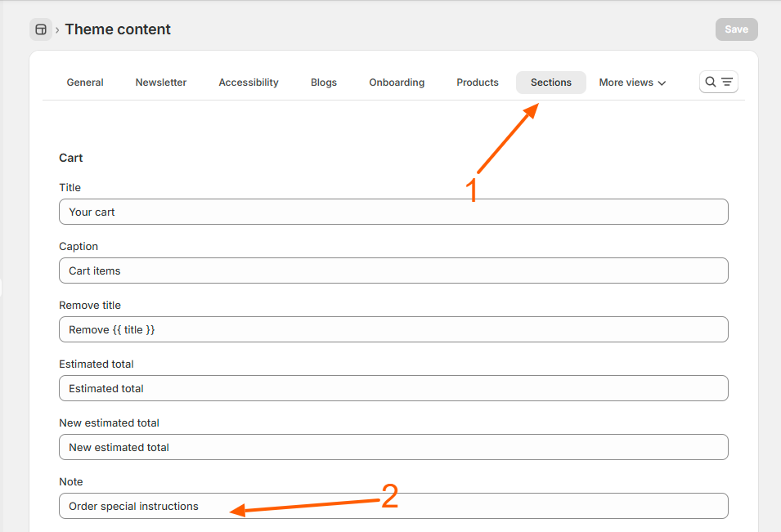Click the Estimated total label above its field

coord(97,364)
